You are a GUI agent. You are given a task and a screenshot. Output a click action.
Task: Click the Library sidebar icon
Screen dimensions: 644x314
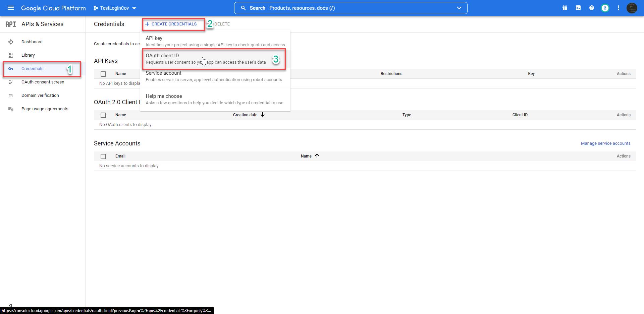[11, 55]
